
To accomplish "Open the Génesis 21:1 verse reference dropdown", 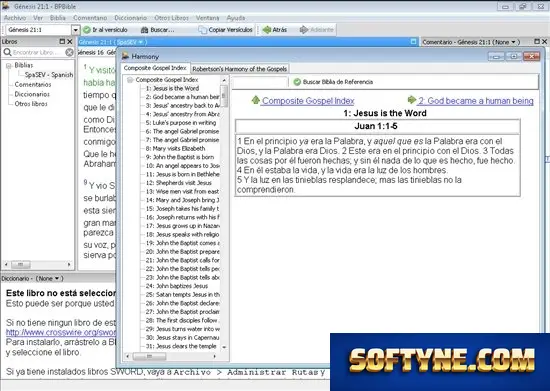I will (75, 30).
